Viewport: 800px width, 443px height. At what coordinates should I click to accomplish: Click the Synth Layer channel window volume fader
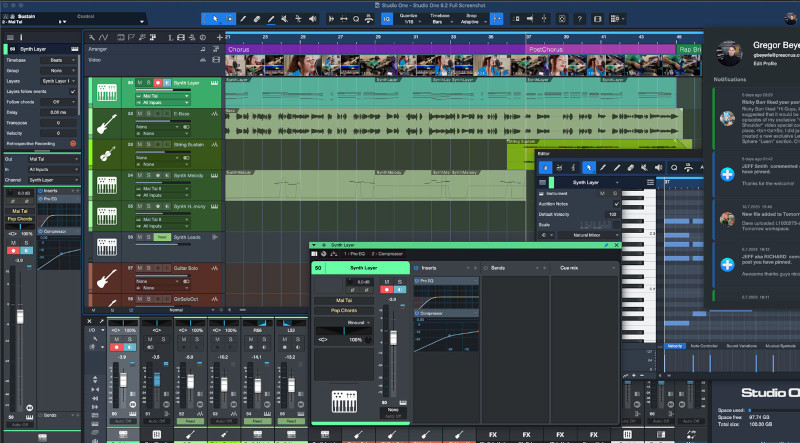[393, 337]
